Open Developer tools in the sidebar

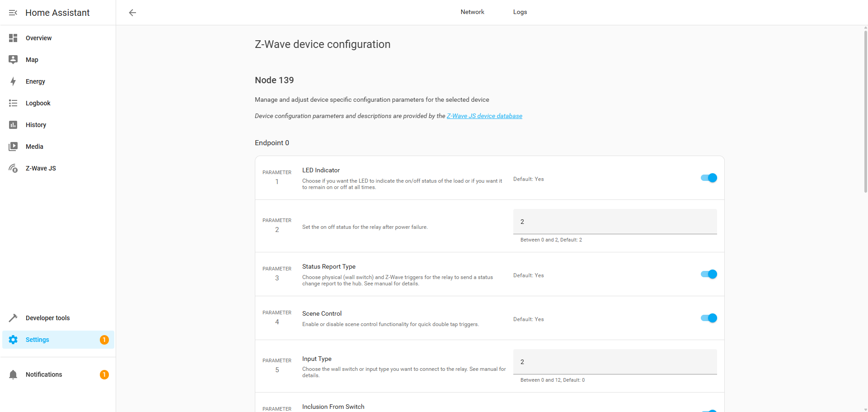[x=58, y=318]
